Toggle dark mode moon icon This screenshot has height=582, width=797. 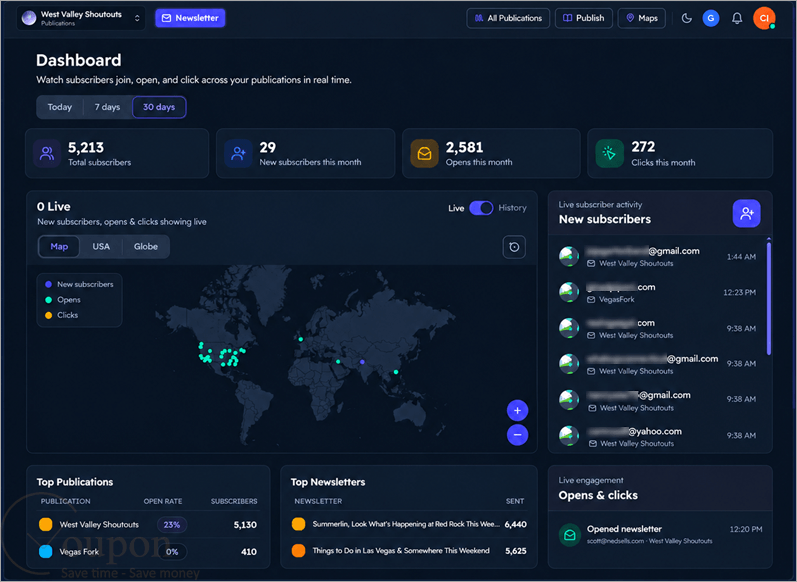(x=686, y=18)
